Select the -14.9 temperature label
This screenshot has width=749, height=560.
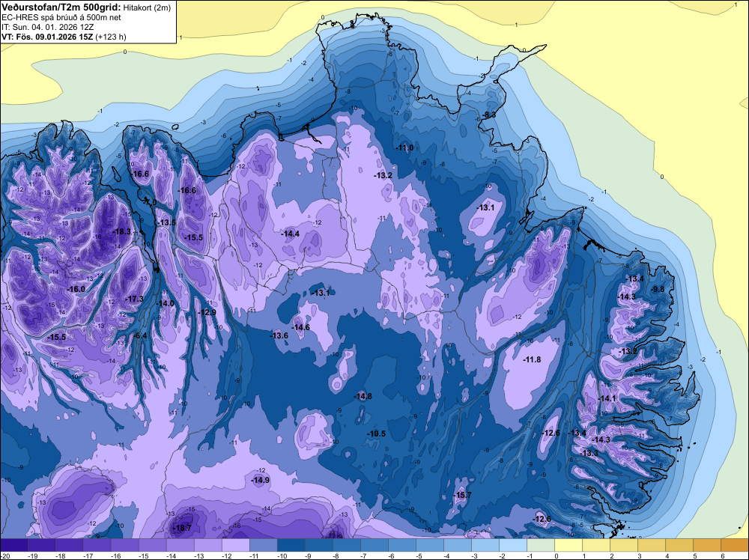[x=261, y=481]
